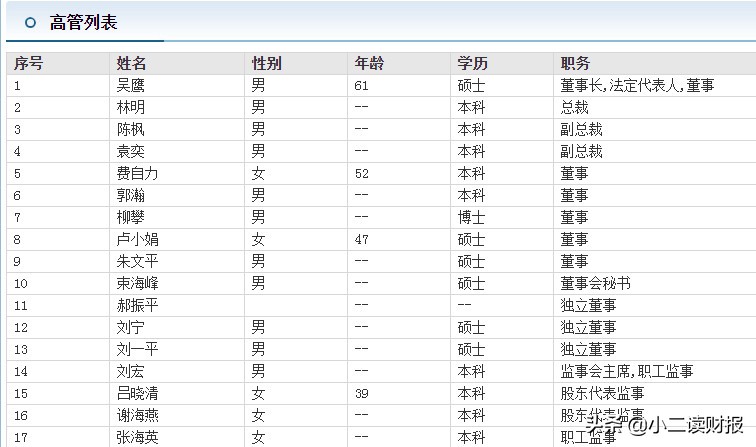
Task: Click 董事长,法定代表人,董事 position cell
Action: point(637,85)
